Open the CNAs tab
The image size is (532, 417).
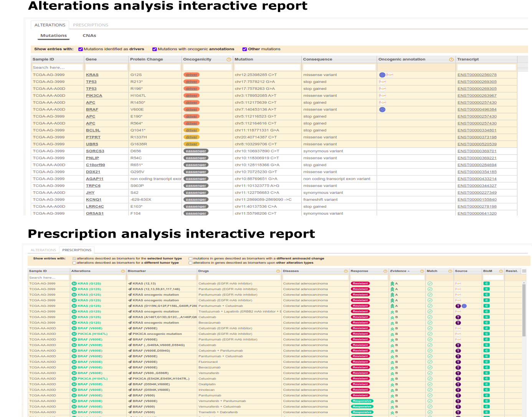pos(89,35)
